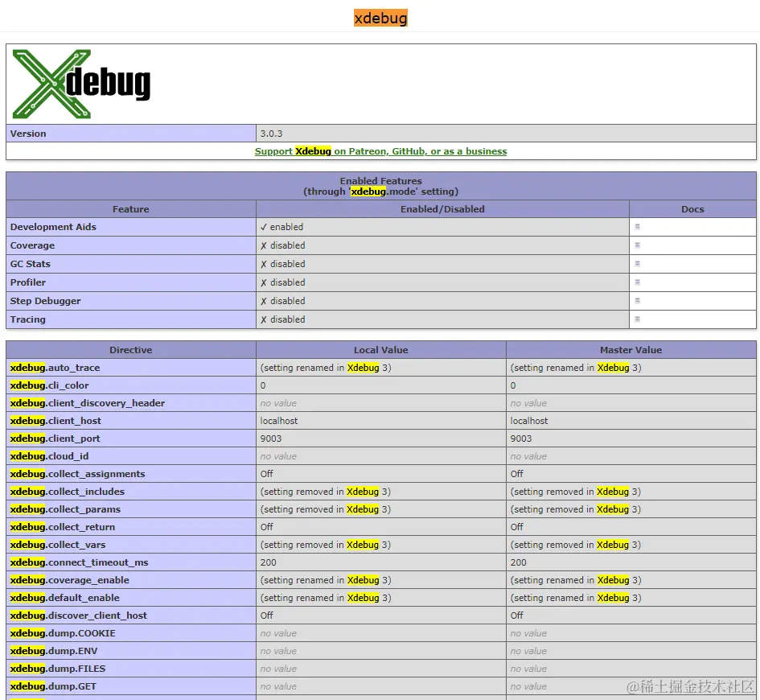
Task: Select the xdebug.client_port directive
Action: click(55, 439)
